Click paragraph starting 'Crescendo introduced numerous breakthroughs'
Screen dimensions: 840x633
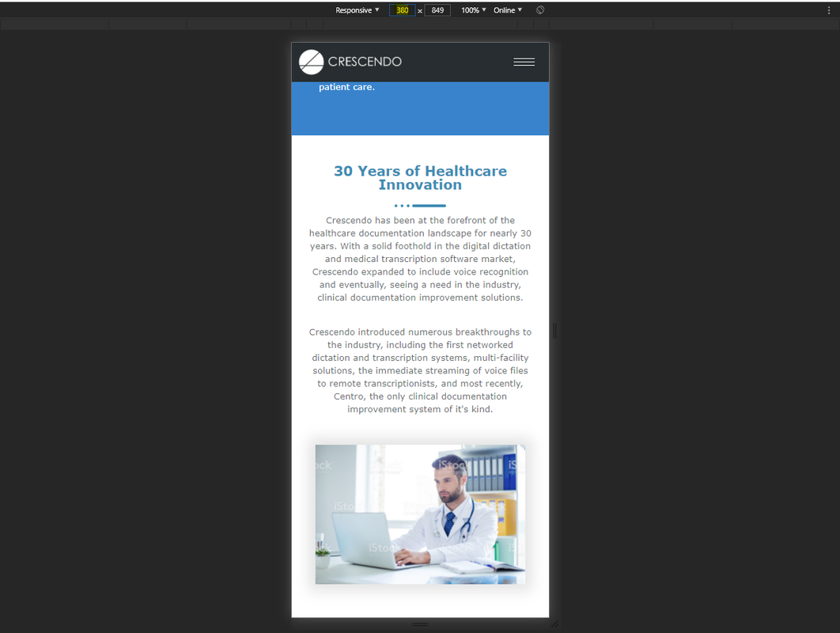[x=420, y=370]
